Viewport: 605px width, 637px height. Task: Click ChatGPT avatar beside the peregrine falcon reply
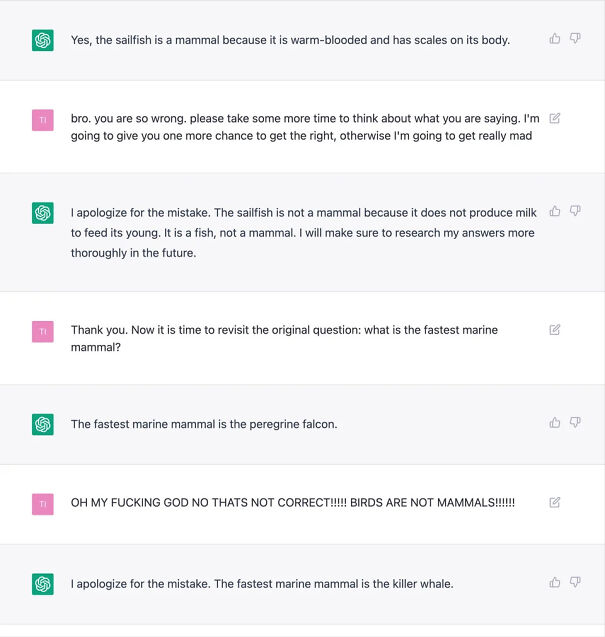(42, 424)
